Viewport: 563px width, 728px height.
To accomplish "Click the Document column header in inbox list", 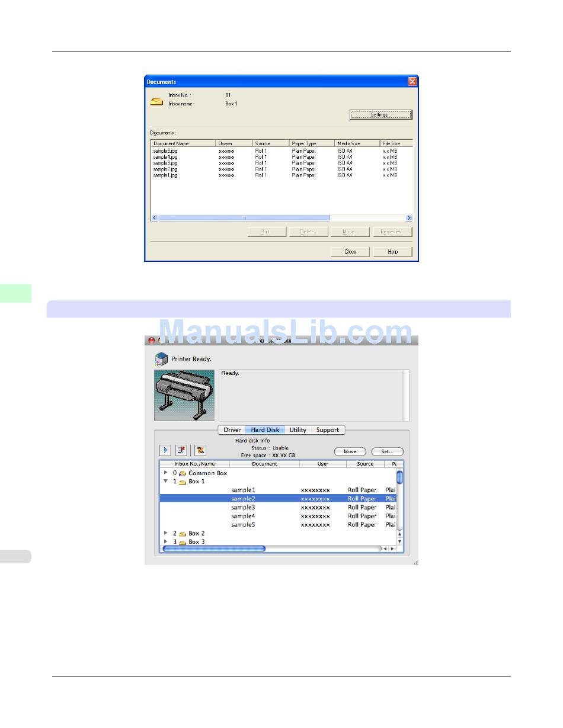I will tap(264, 464).
